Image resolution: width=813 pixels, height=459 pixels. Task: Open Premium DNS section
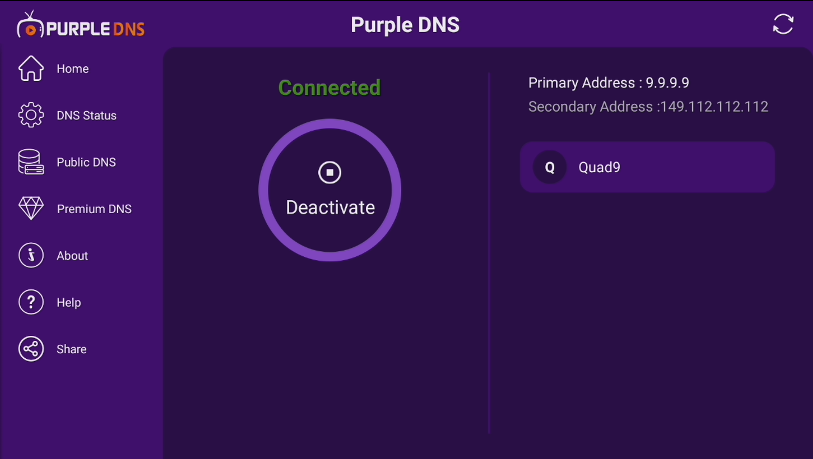(94, 209)
